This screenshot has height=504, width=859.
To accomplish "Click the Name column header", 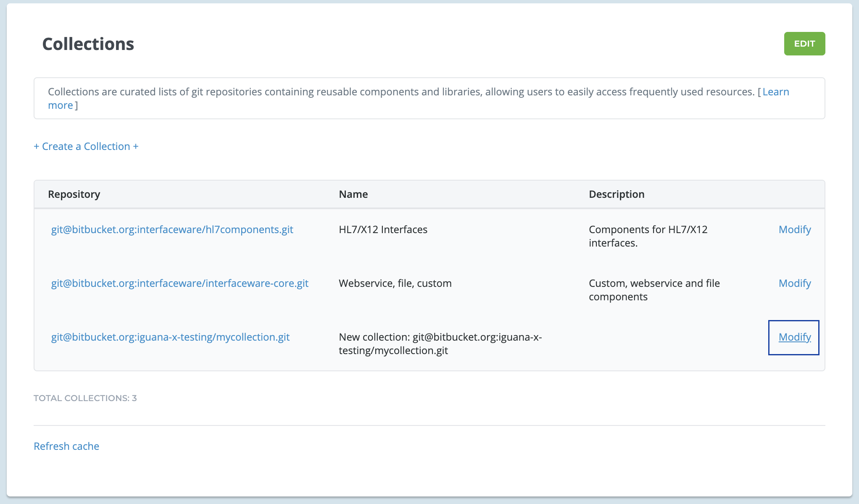I will (x=353, y=194).
